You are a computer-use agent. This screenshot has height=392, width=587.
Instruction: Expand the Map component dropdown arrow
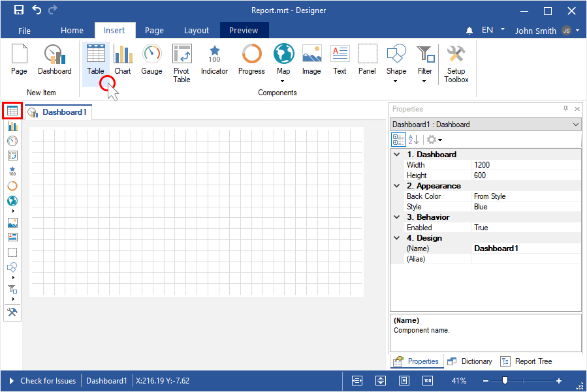[x=283, y=82]
